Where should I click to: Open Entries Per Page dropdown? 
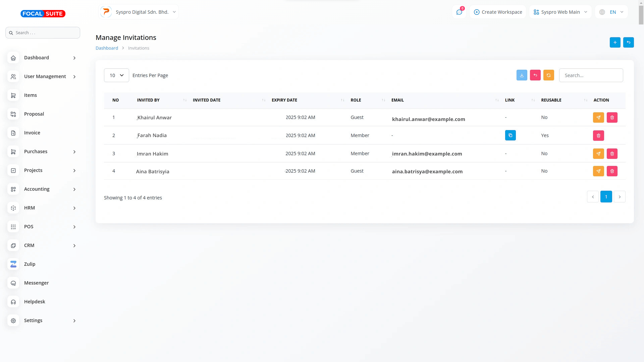[116, 75]
